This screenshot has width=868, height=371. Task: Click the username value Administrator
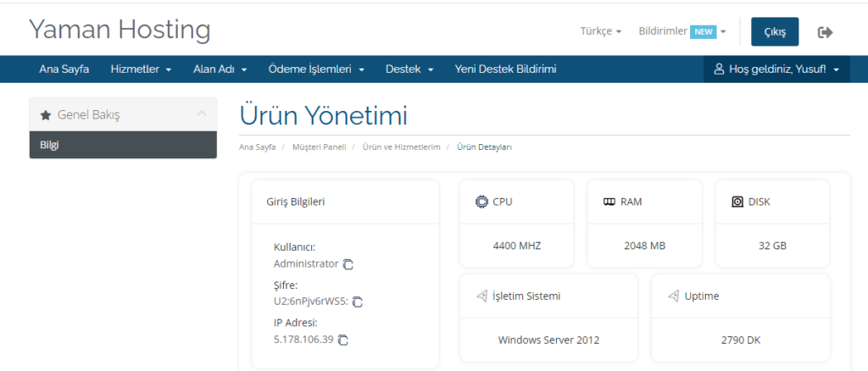[305, 263]
